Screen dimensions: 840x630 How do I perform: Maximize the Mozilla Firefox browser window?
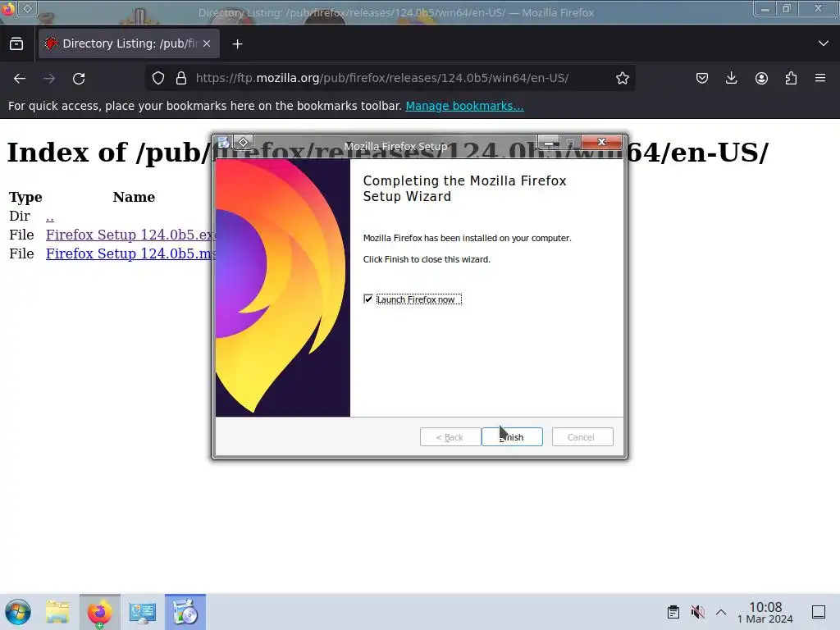(x=787, y=8)
